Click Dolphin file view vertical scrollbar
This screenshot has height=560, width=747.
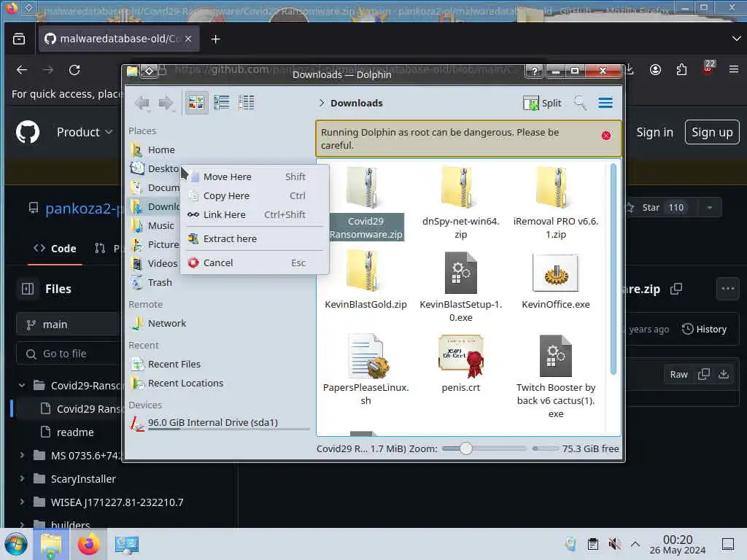[x=613, y=269]
